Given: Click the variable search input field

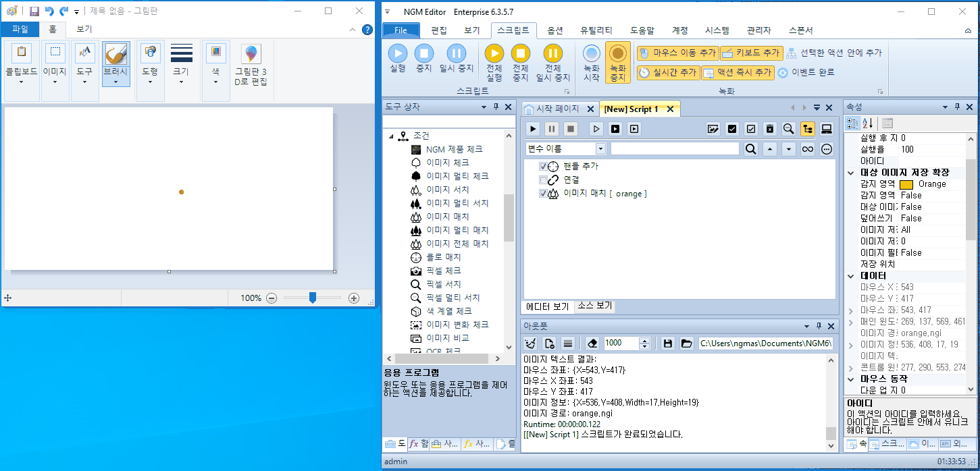Looking at the screenshot, I should click(x=675, y=148).
